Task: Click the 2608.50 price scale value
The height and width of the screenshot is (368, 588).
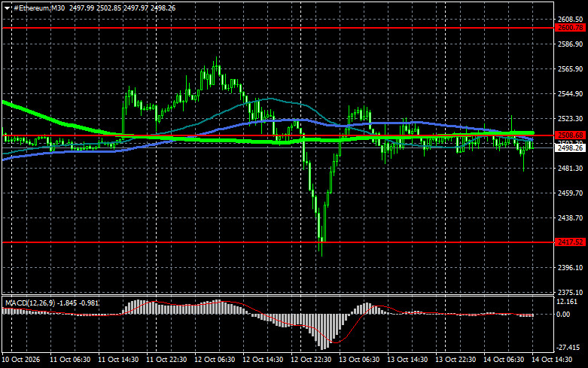Action: [570, 20]
